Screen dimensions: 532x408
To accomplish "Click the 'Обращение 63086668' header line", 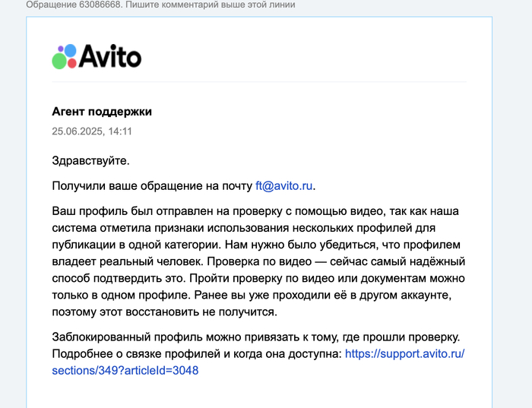I will tap(160, 5).
